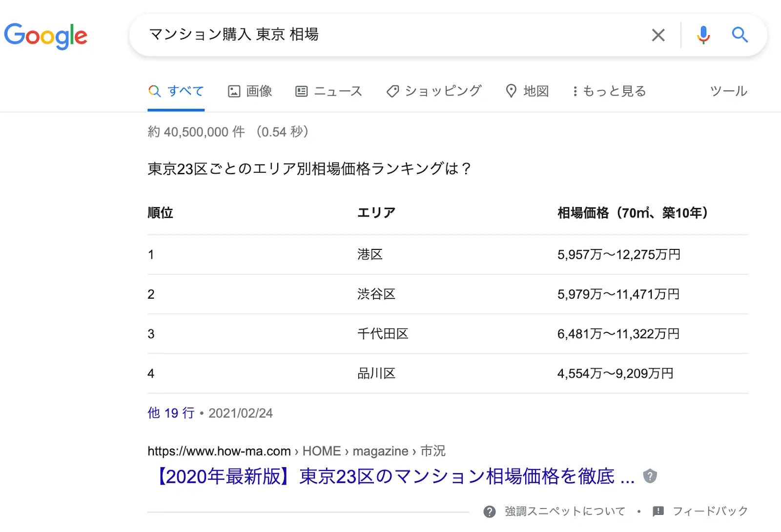
Task: Open the ニュース tab
Action: (329, 91)
